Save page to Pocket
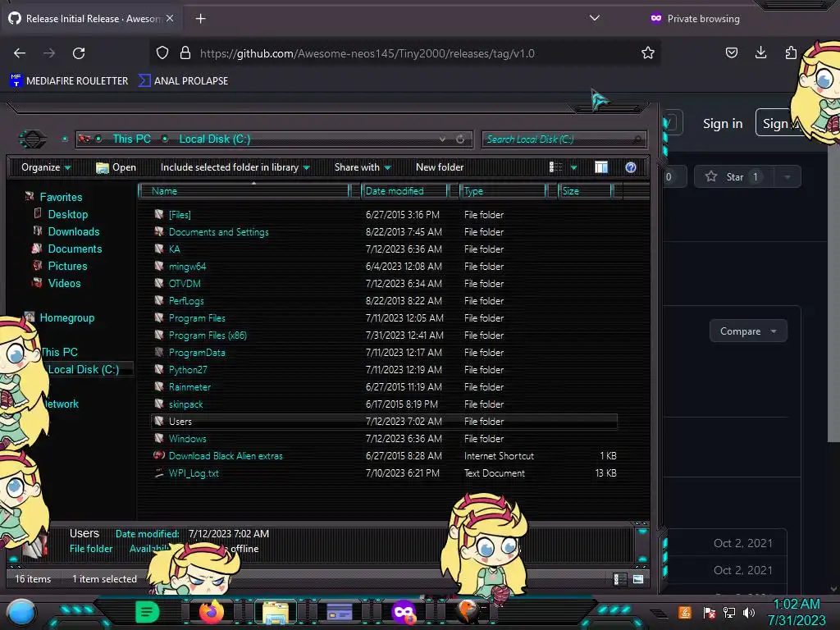Image resolution: width=840 pixels, height=630 pixels. tap(731, 52)
